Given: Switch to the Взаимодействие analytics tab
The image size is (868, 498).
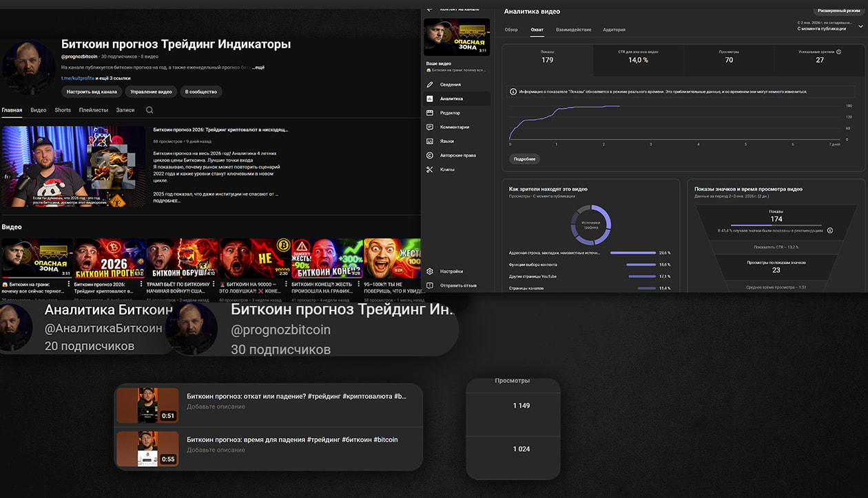Looking at the screenshot, I should pos(573,30).
